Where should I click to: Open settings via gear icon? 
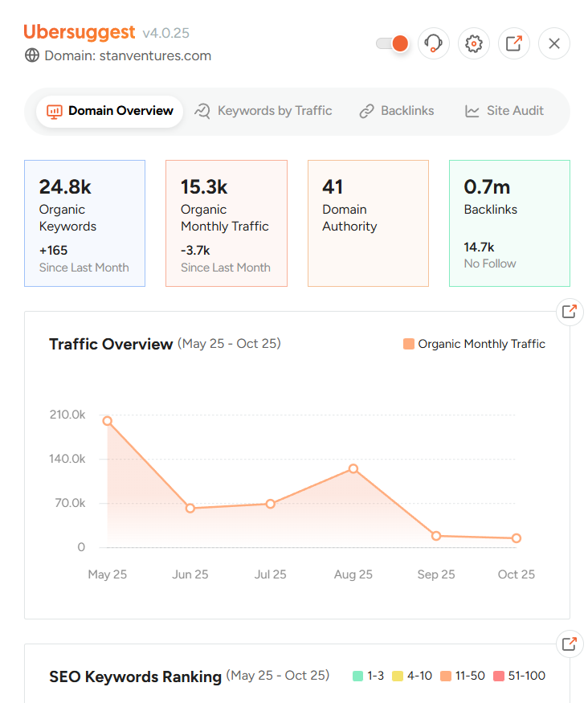[x=474, y=43]
